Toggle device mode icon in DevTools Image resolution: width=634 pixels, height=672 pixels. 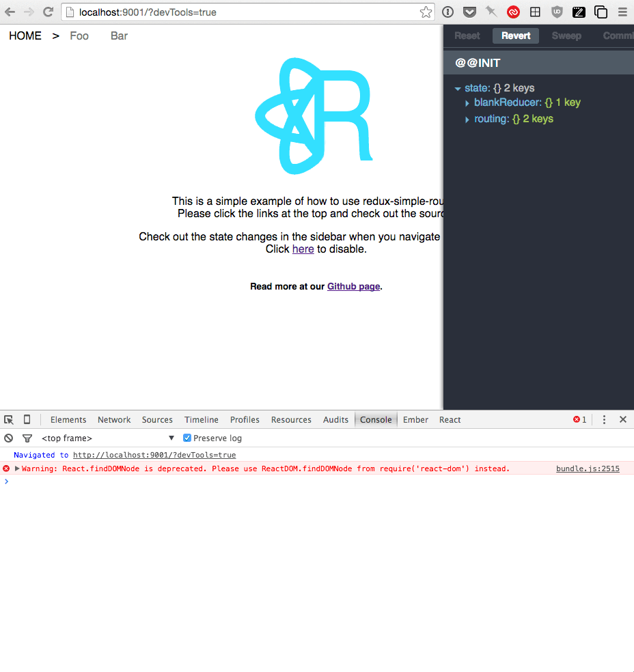click(27, 419)
